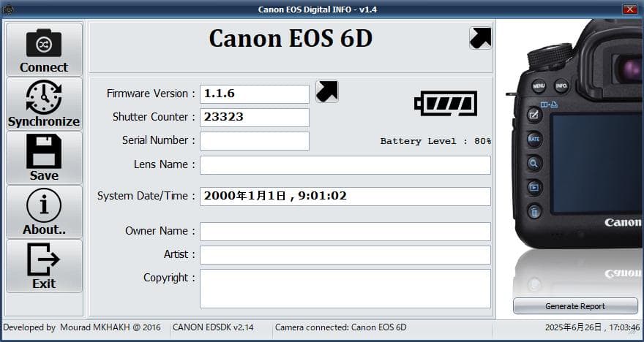Click arrow icon beside Firmware Version
This screenshot has width=644, height=342.
pyautogui.click(x=327, y=91)
